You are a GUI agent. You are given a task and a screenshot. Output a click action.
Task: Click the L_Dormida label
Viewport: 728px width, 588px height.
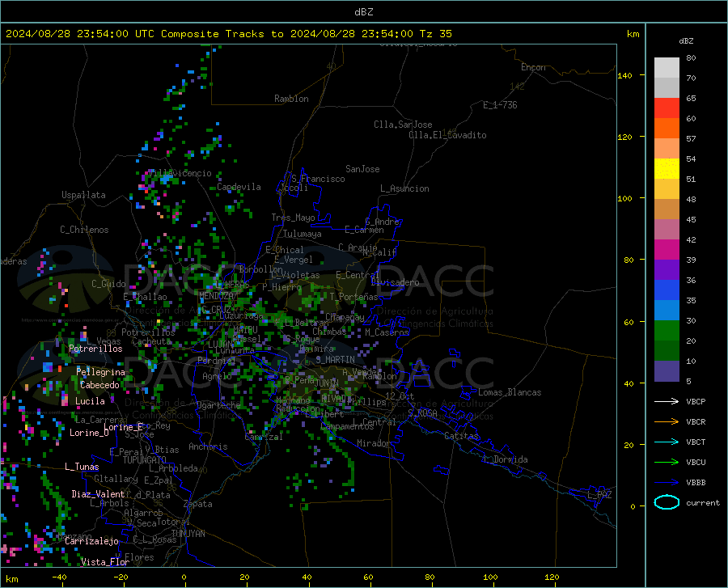[506, 459]
